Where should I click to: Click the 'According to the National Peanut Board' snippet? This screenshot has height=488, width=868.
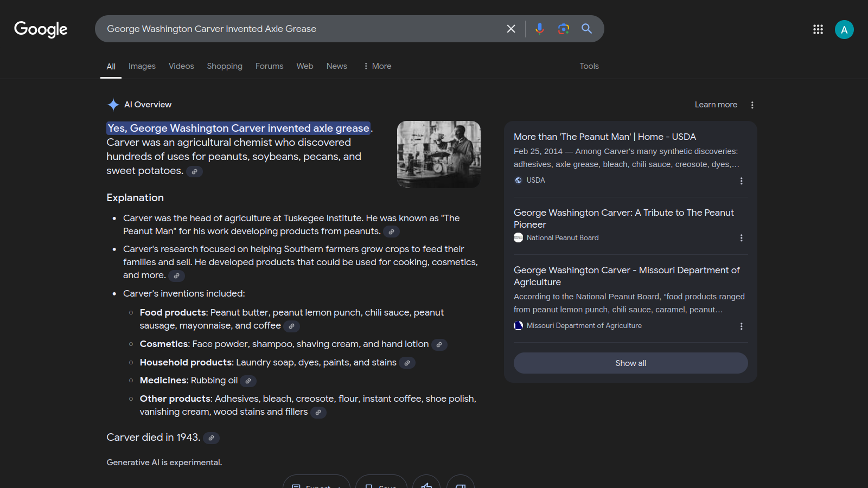pyautogui.click(x=629, y=303)
